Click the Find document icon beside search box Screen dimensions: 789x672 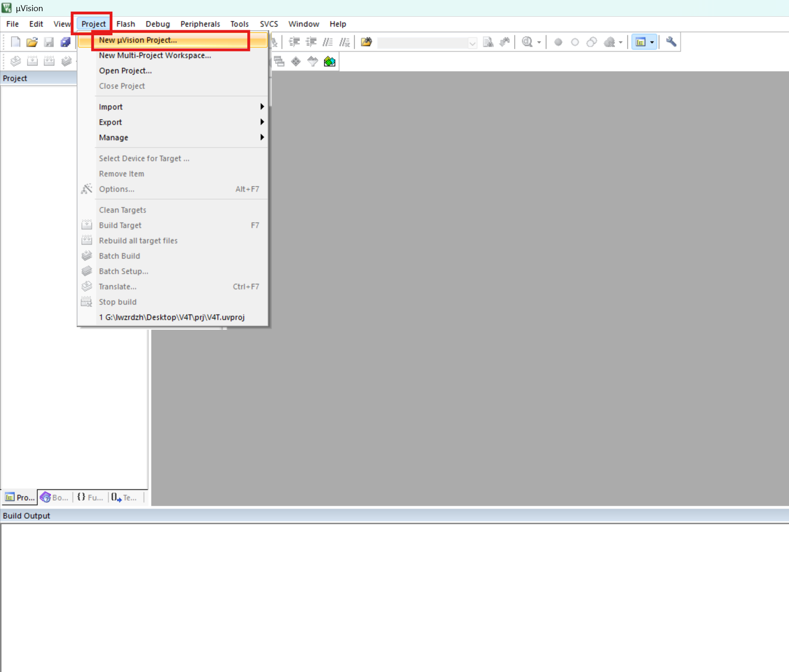(x=488, y=42)
